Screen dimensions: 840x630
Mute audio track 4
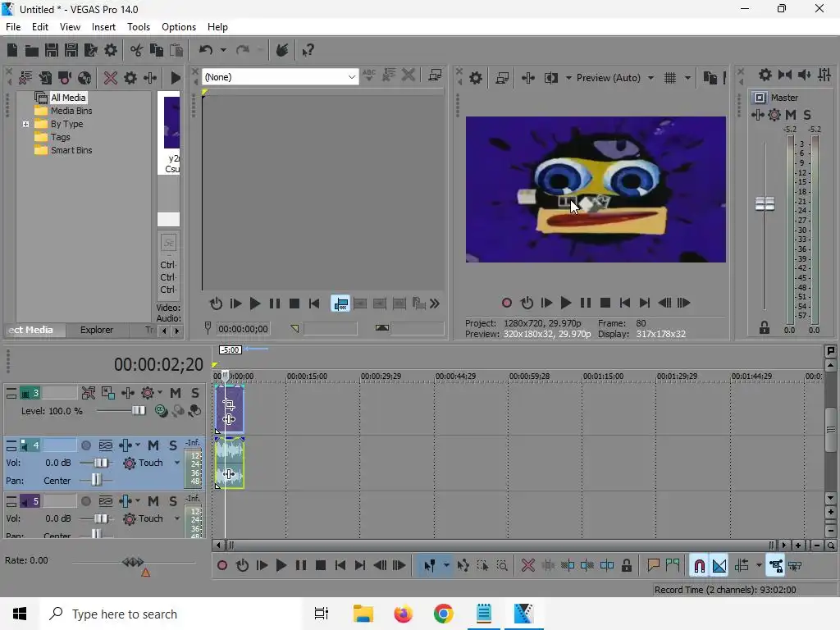click(153, 445)
